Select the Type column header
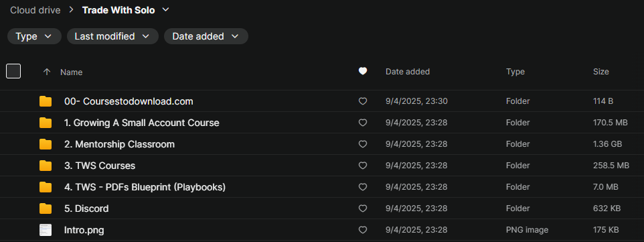This screenshot has width=644, height=242. [x=515, y=72]
